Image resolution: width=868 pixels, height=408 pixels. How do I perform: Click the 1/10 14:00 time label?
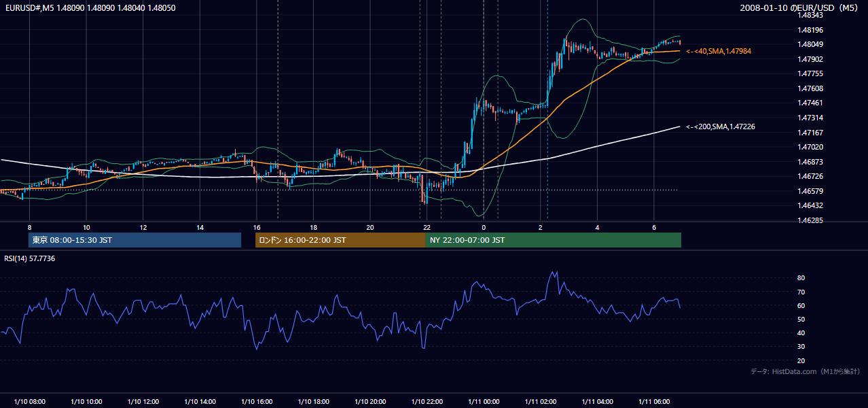tap(200, 402)
